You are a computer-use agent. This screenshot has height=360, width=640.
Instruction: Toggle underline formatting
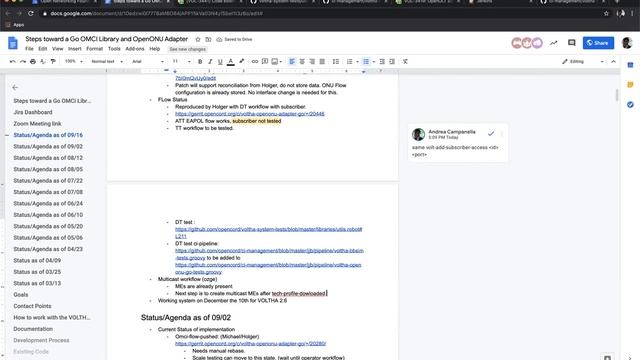(x=220, y=62)
